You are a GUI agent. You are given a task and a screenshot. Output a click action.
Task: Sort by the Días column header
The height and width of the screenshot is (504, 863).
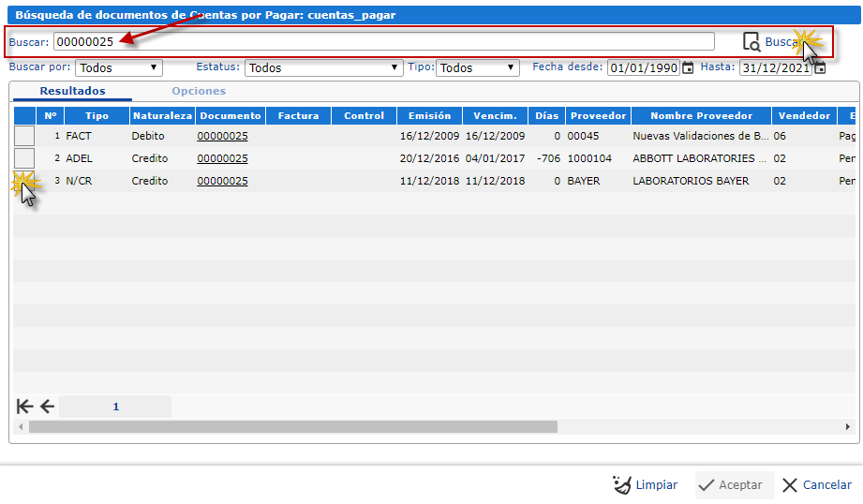[x=546, y=115]
